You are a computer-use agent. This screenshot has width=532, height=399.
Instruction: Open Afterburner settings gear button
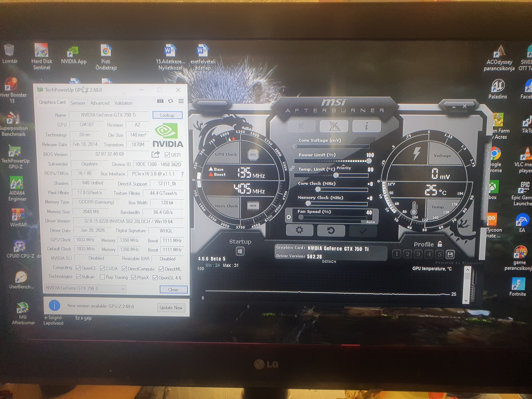(x=299, y=230)
